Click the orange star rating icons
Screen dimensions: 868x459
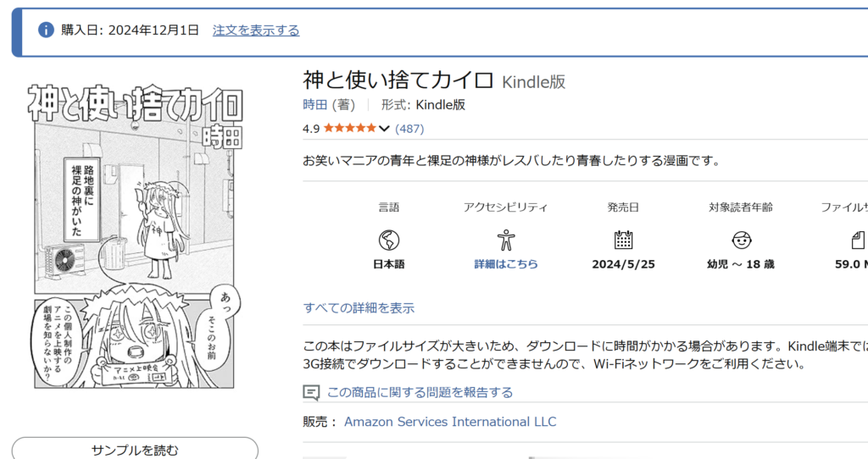tap(350, 129)
